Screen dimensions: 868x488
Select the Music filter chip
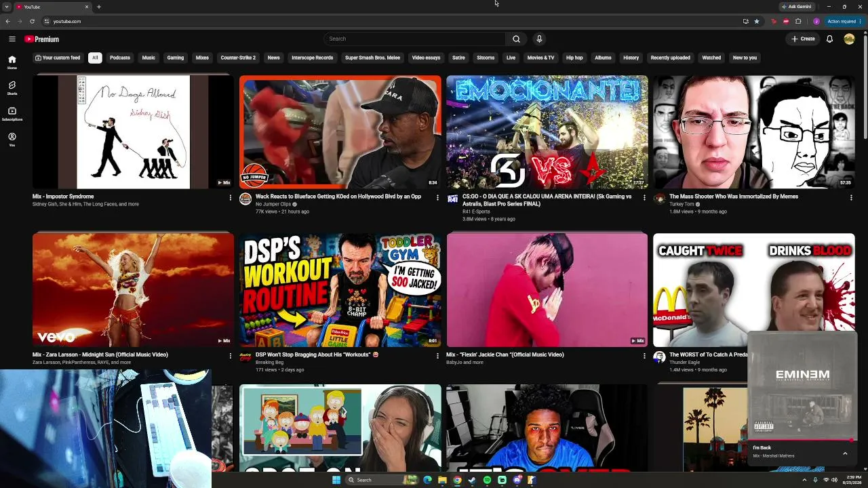(149, 58)
